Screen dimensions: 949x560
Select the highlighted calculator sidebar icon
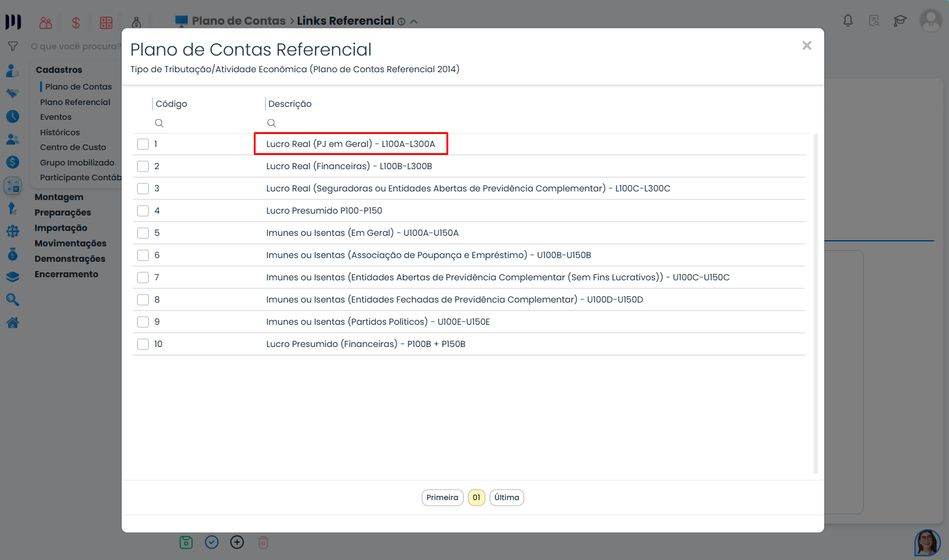coord(12,185)
